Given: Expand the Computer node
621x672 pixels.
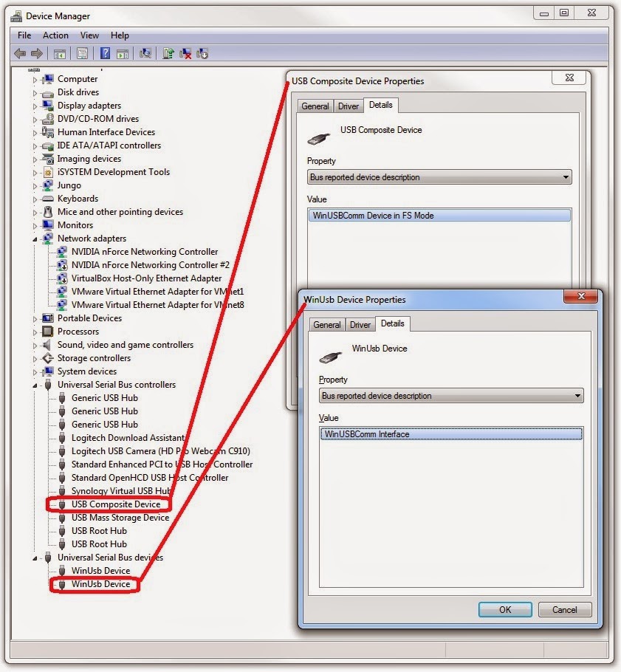Looking at the screenshot, I should [35, 79].
